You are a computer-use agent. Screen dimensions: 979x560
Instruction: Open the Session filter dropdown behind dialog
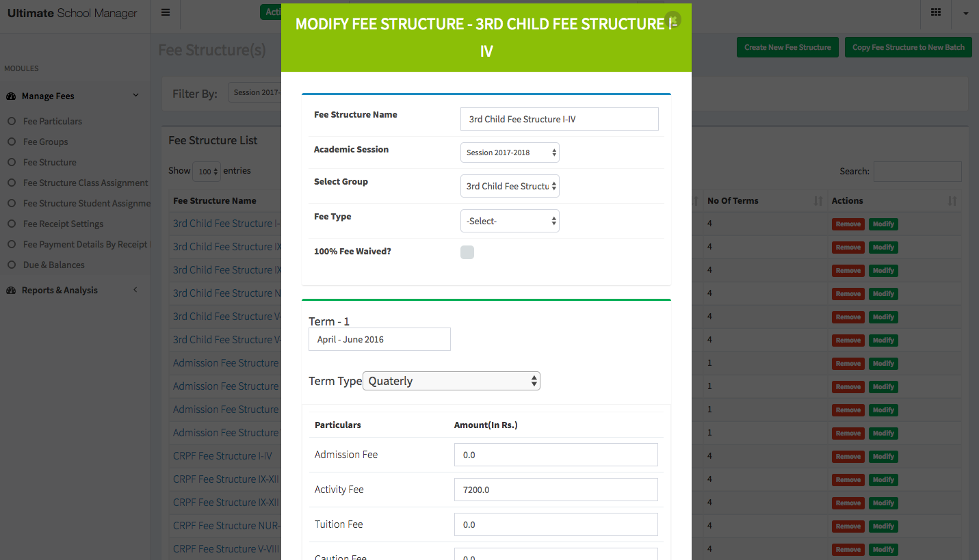point(254,93)
